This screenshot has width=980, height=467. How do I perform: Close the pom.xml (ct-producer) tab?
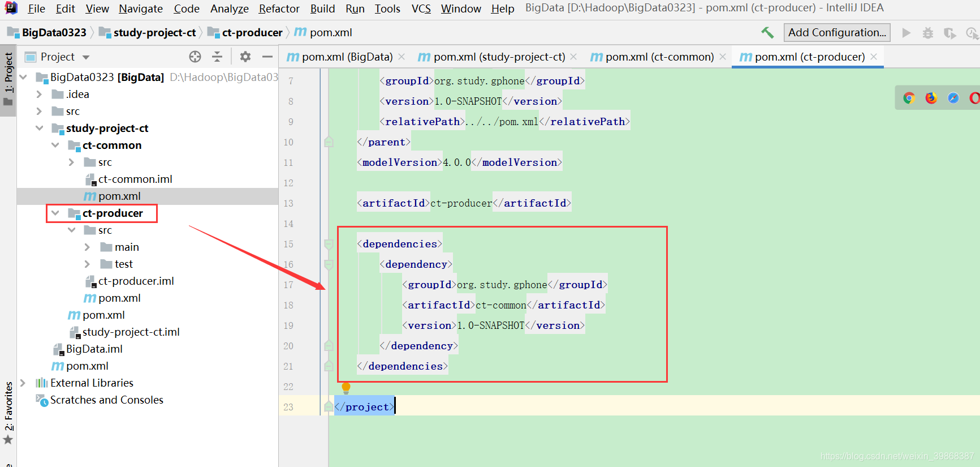click(874, 57)
